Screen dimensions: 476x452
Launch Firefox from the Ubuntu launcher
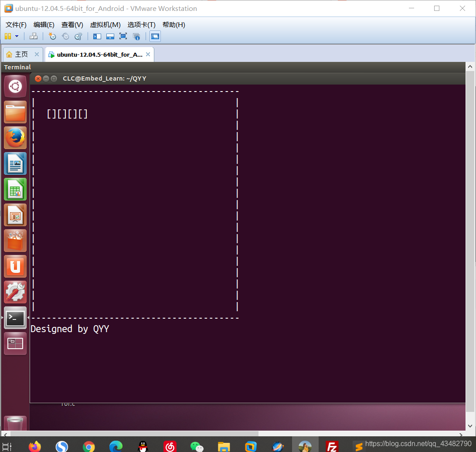[x=15, y=138]
